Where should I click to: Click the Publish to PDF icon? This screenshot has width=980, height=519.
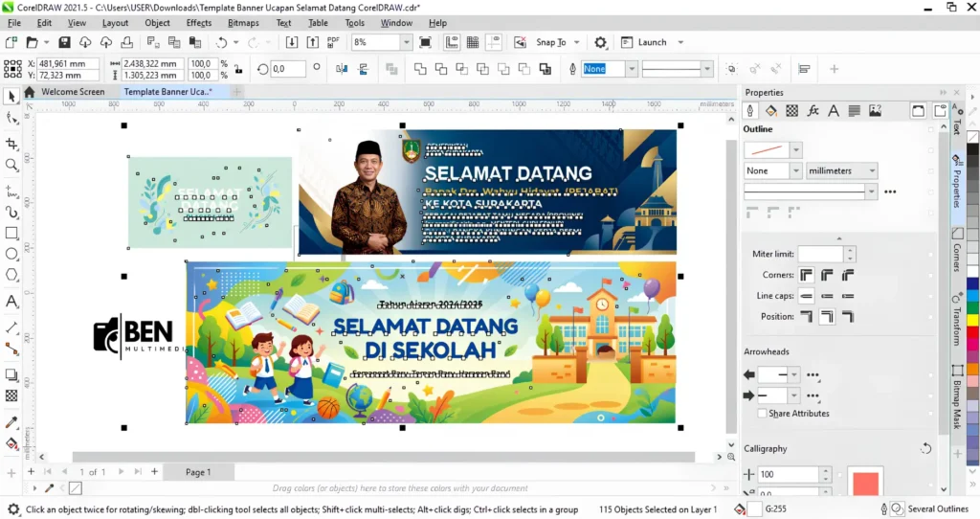(333, 42)
